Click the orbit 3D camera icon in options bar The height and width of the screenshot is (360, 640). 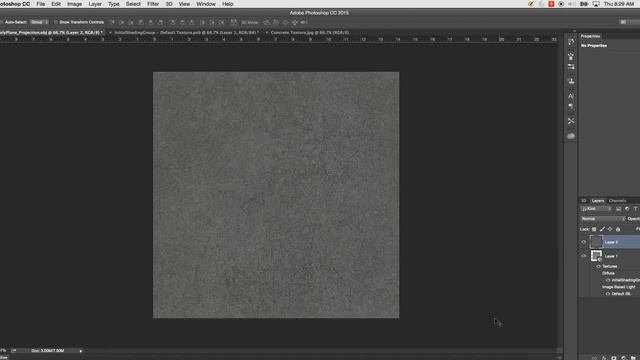[x=267, y=22]
